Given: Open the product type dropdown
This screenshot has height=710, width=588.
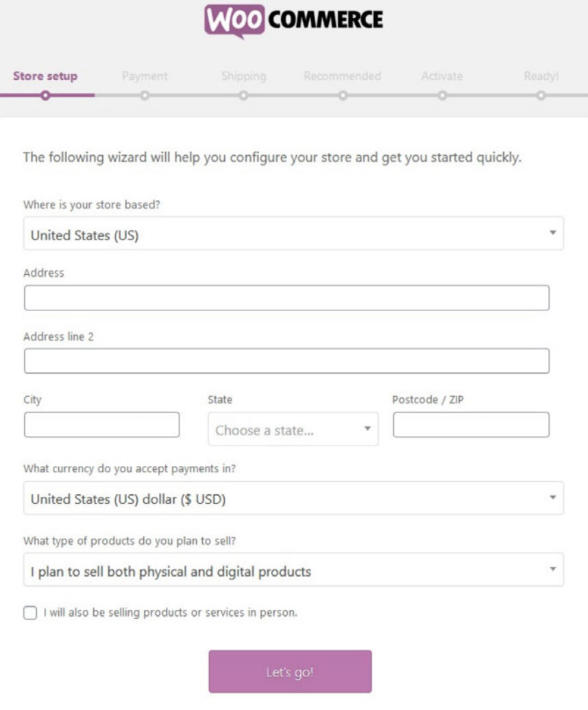Looking at the screenshot, I should (x=293, y=570).
